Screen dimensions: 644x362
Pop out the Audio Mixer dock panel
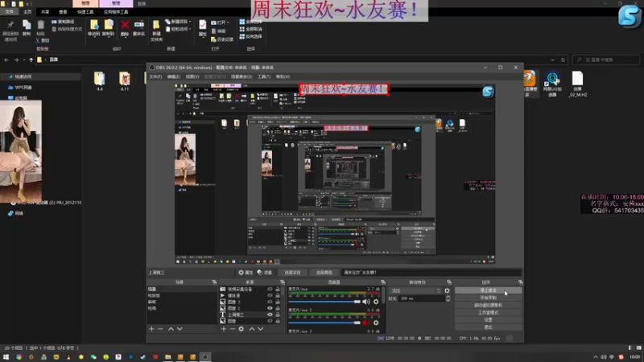tap(383, 282)
